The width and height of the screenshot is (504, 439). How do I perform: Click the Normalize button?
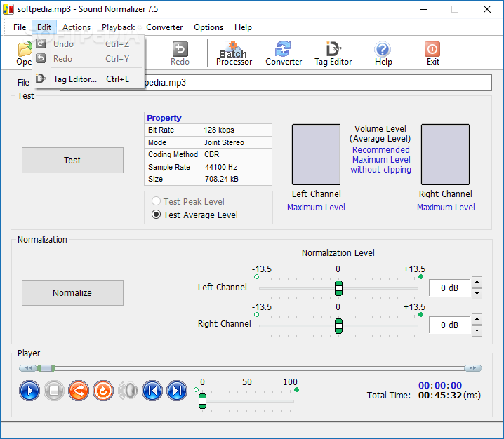coord(72,293)
